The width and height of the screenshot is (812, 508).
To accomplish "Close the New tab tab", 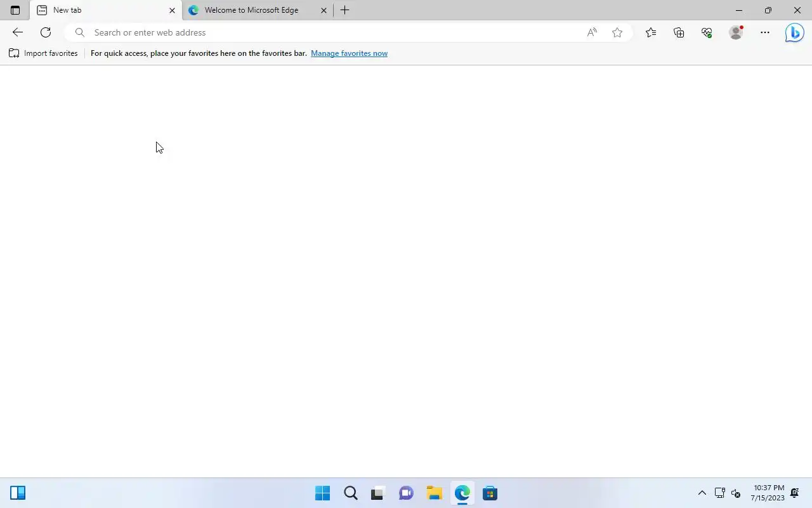I will coord(172,10).
